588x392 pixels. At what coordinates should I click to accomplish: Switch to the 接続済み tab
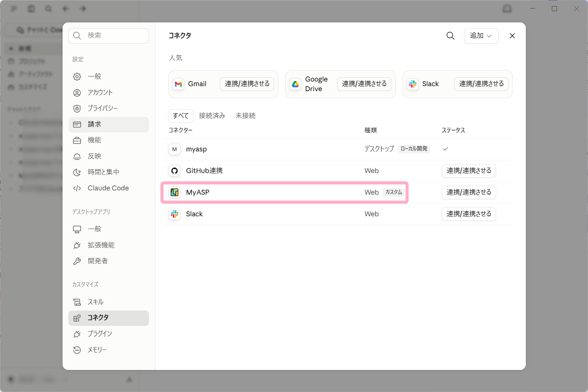click(212, 115)
